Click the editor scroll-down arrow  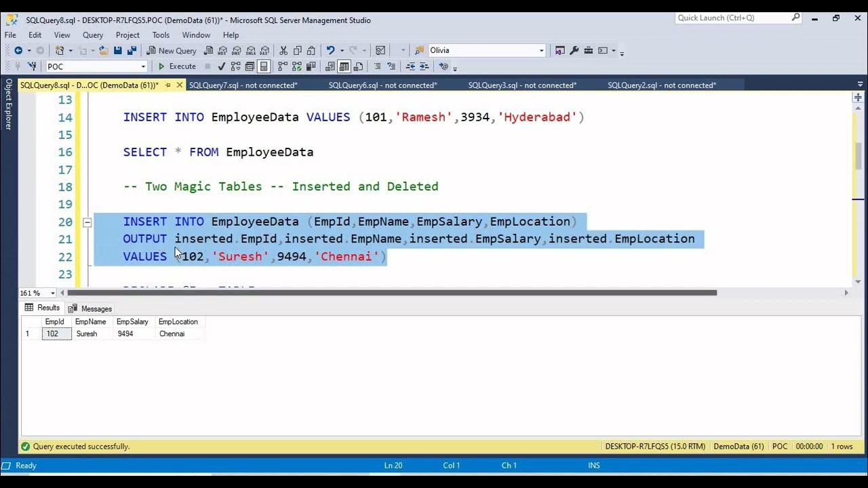point(858,281)
